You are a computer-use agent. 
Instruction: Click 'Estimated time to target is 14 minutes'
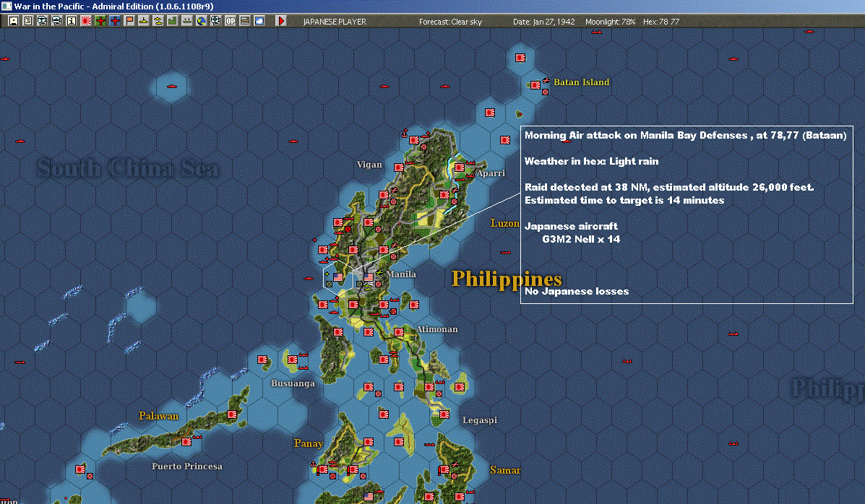[624, 200]
